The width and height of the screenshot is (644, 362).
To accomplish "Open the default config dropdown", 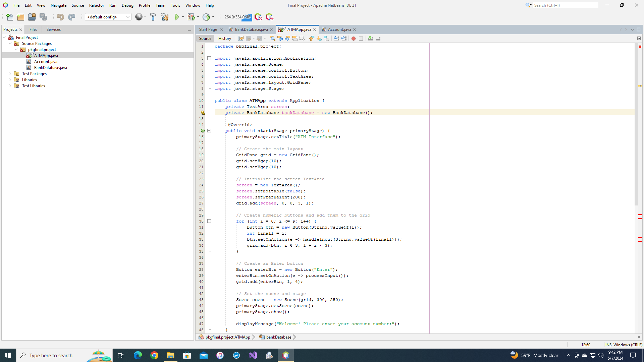I will coord(127,17).
